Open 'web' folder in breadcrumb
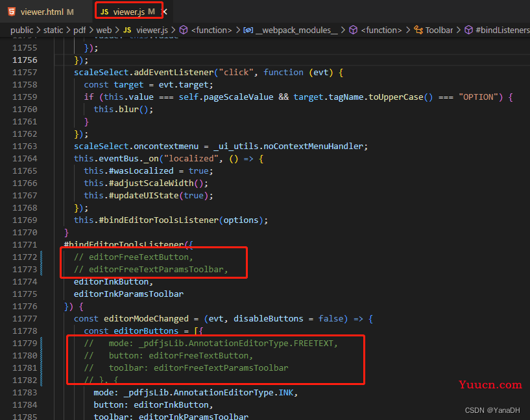This screenshot has width=530, height=420. [104, 30]
